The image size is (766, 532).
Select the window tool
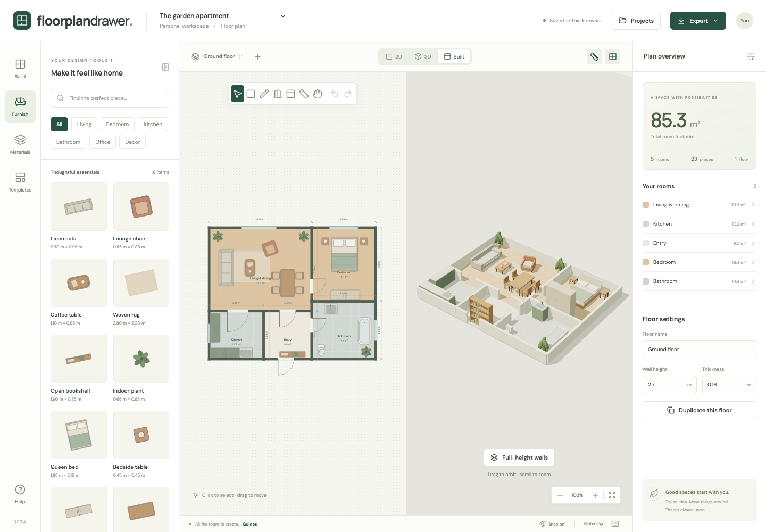290,94
